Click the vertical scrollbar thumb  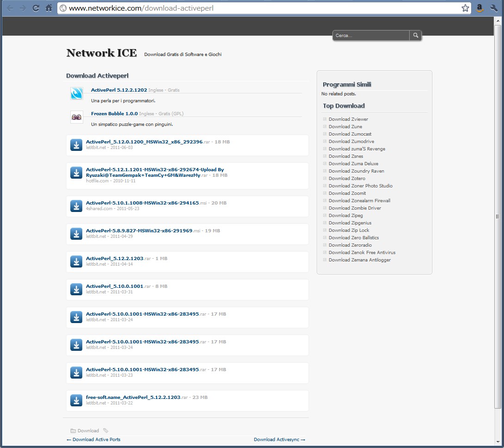click(498, 217)
